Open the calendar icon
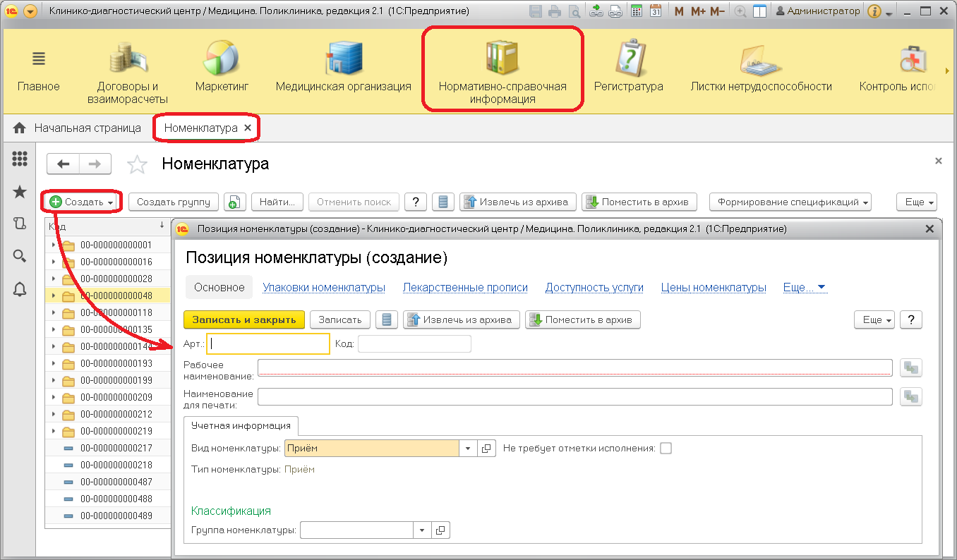The width and height of the screenshot is (957, 560). coord(656,11)
